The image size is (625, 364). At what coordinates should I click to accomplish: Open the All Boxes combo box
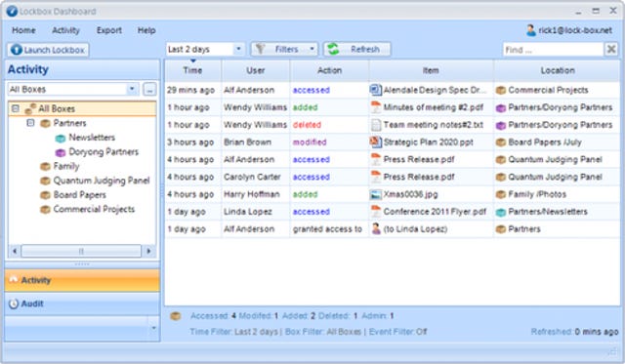tap(73, 89)
